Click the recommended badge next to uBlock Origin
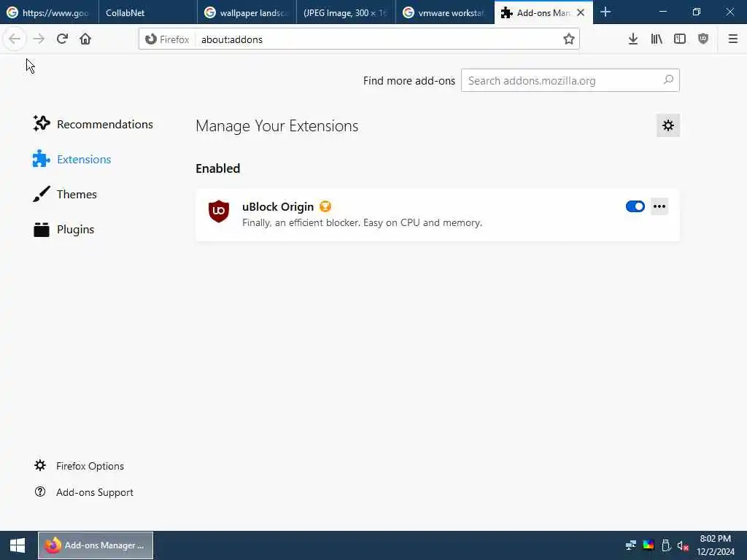747x560 pixels. (x=325, y=206)
